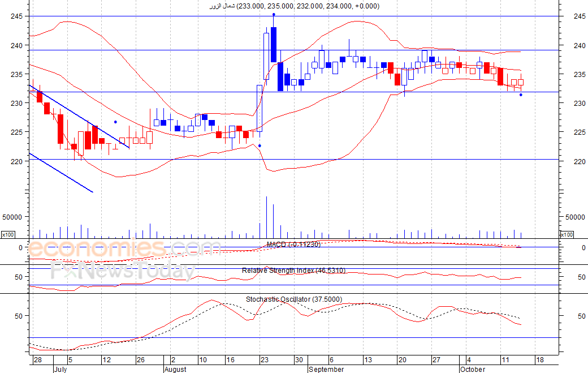The height and width of the screenshot is (373, 588).
Task: Click the September label on the time axis
Action: tap(326, 369)
